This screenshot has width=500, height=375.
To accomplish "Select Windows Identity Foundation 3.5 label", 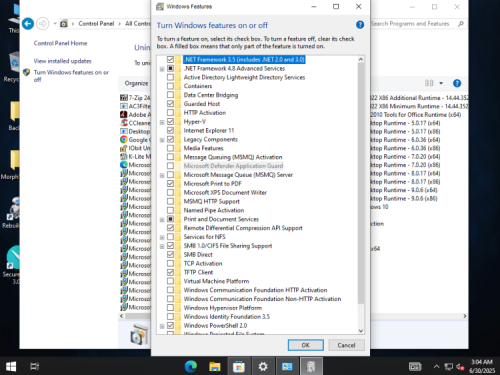I will point(227,317).
